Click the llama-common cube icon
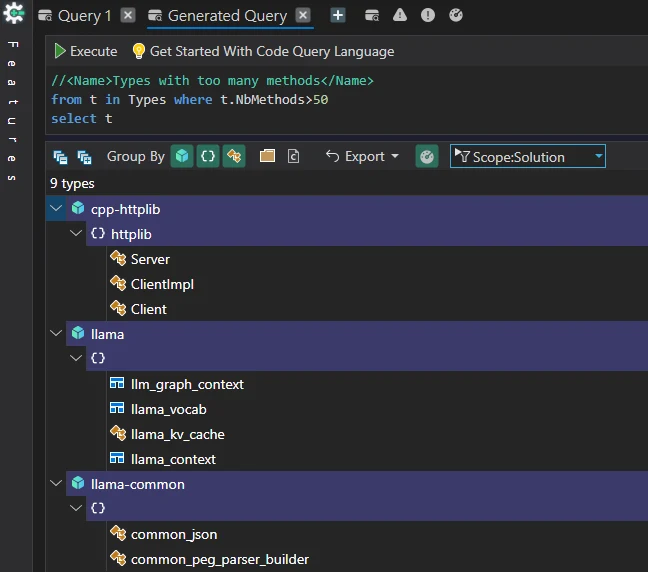Viewport: 648px width, 572px height. click(x=78, y=483)
